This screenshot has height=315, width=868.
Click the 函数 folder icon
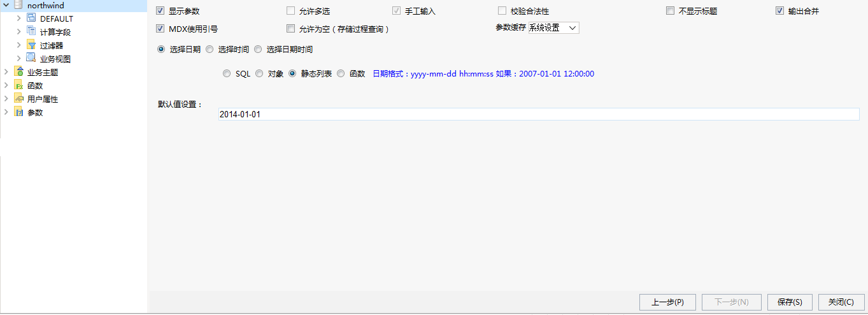(18, 85)
